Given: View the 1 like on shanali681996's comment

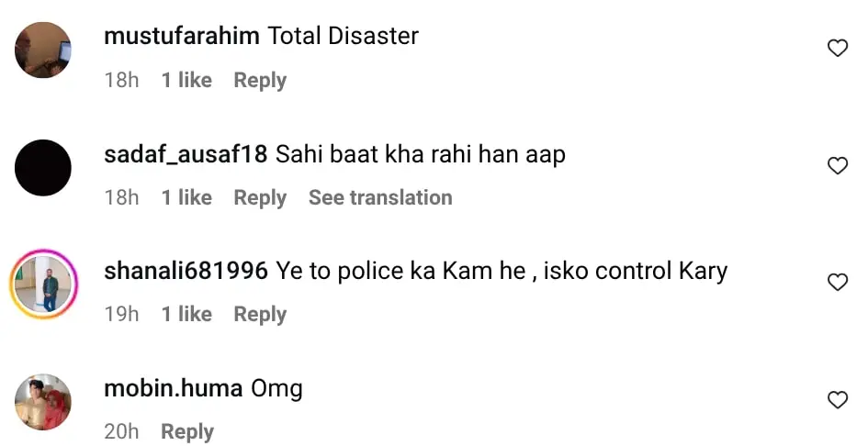Looking at the screenshot, I should point(186,315).
